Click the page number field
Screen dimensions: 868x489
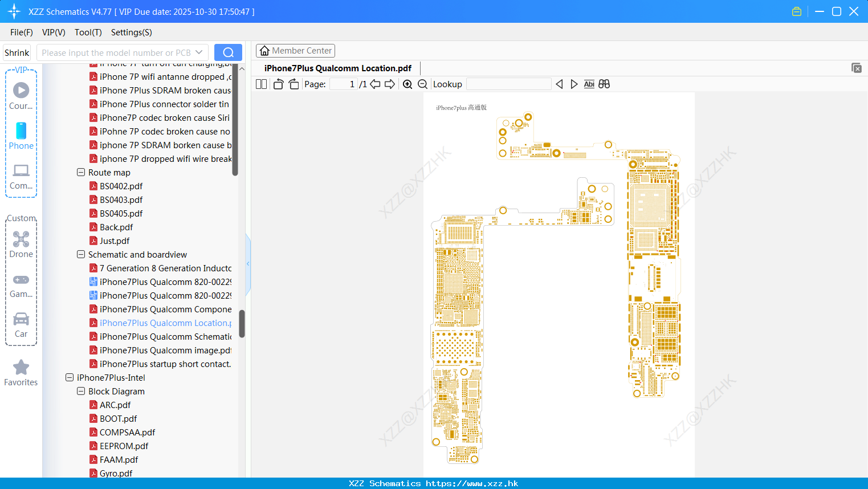click(344, 84)
